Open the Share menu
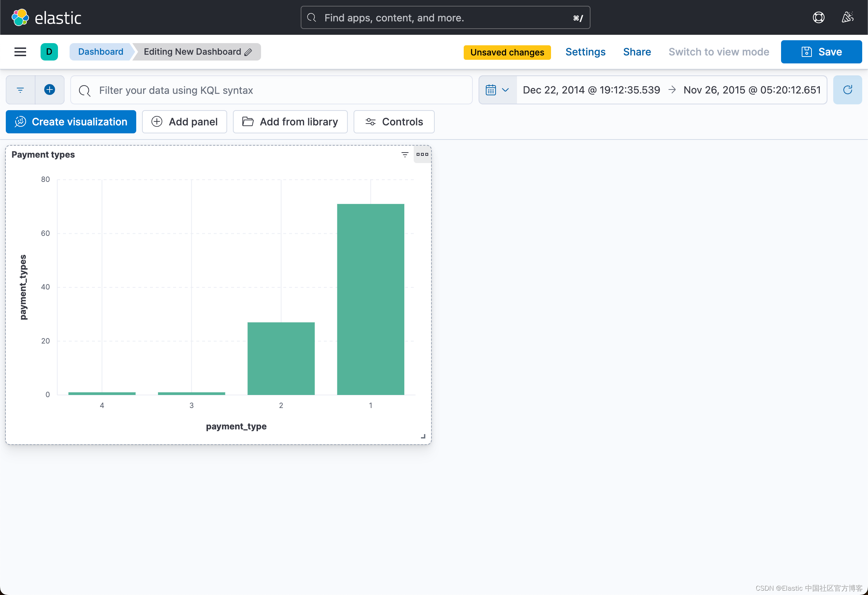 click(637, 52)
